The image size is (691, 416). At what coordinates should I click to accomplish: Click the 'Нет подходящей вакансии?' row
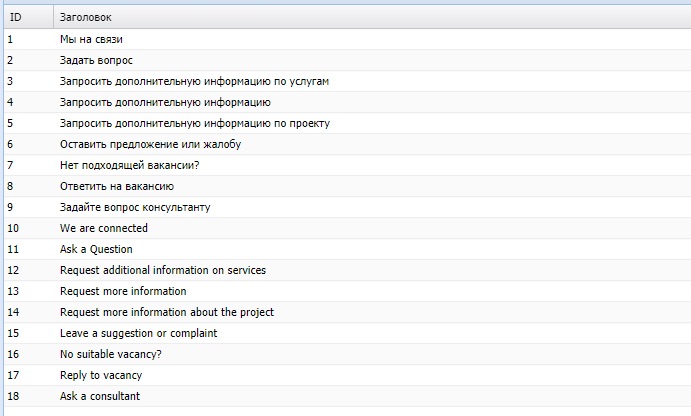tap(130, 165)
